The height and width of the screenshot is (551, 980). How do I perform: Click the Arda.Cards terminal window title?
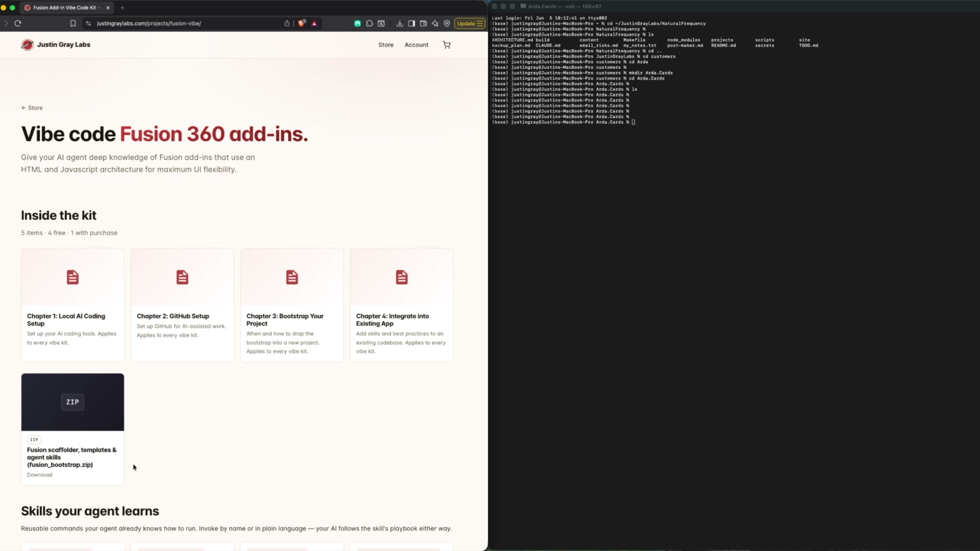[x=565, y=6]
